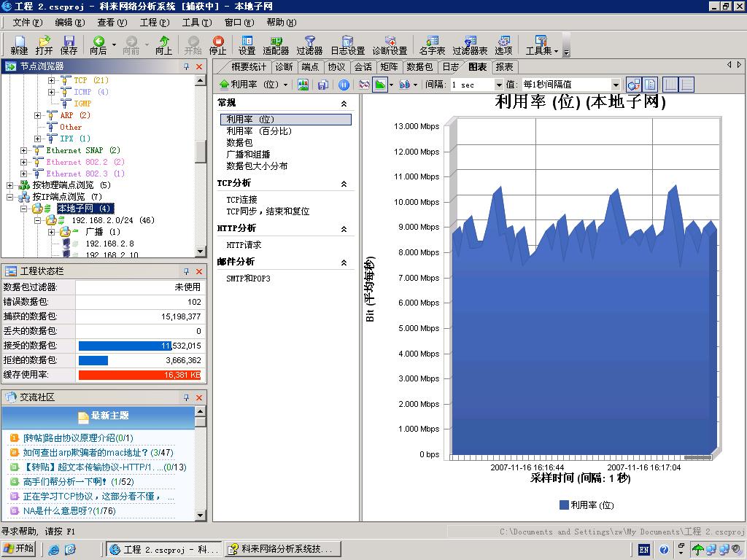
Task: Click the 停止 (Stop) capture toolbar icon
Action: 217,42
